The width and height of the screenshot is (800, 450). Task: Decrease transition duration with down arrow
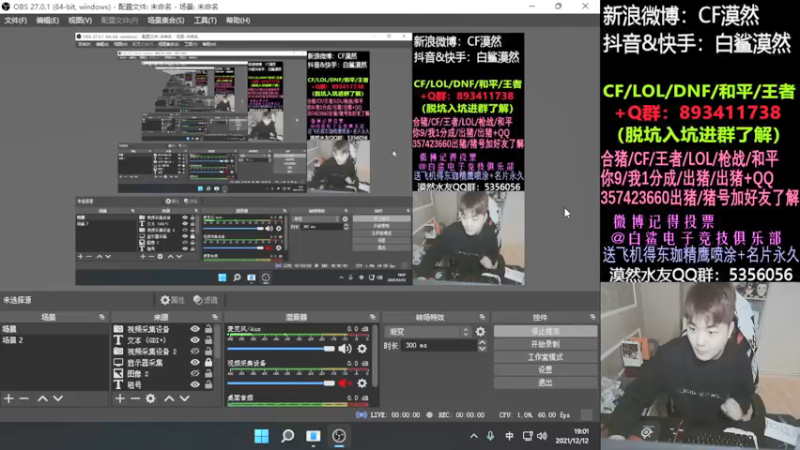pyautogui.click(x=482, y=348)
